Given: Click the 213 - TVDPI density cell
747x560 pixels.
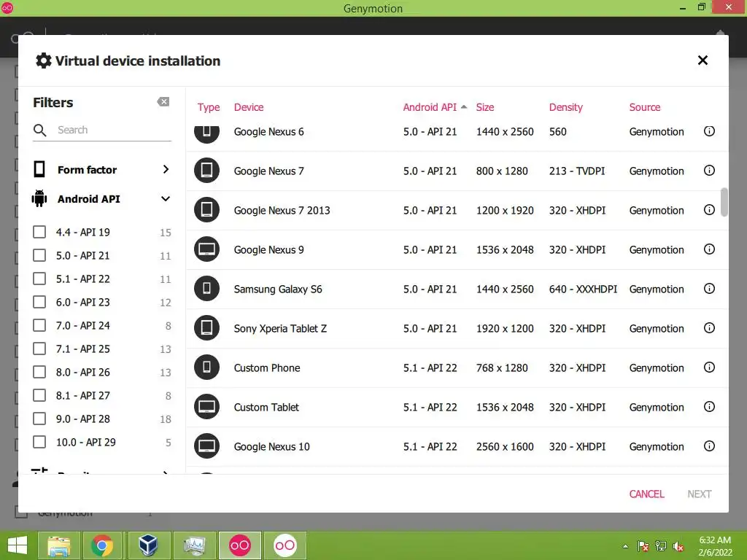Looking at the screenshot, I should pos(576,171).
